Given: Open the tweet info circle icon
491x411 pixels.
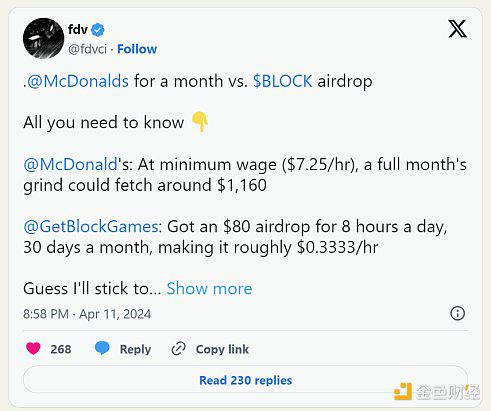Looking at the screenshot, I should coord(457,313).
